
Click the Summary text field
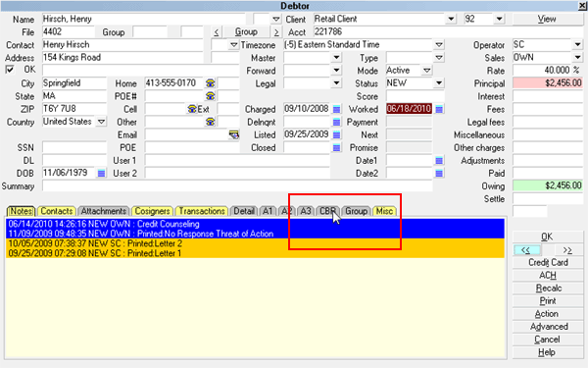click(x=237, y=185)
